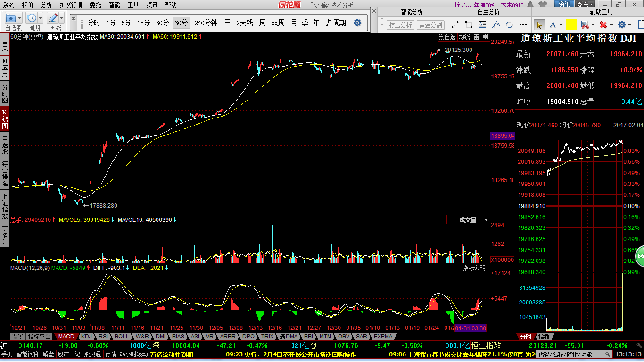Select the line segment drawing tool
The image size is (644, 362).
click(455, 25)
